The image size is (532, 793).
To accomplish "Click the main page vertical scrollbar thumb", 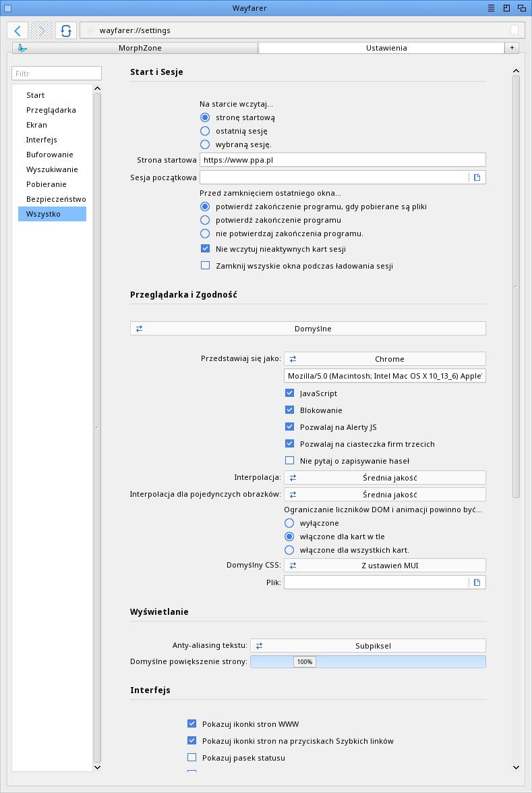I will 516,287.
